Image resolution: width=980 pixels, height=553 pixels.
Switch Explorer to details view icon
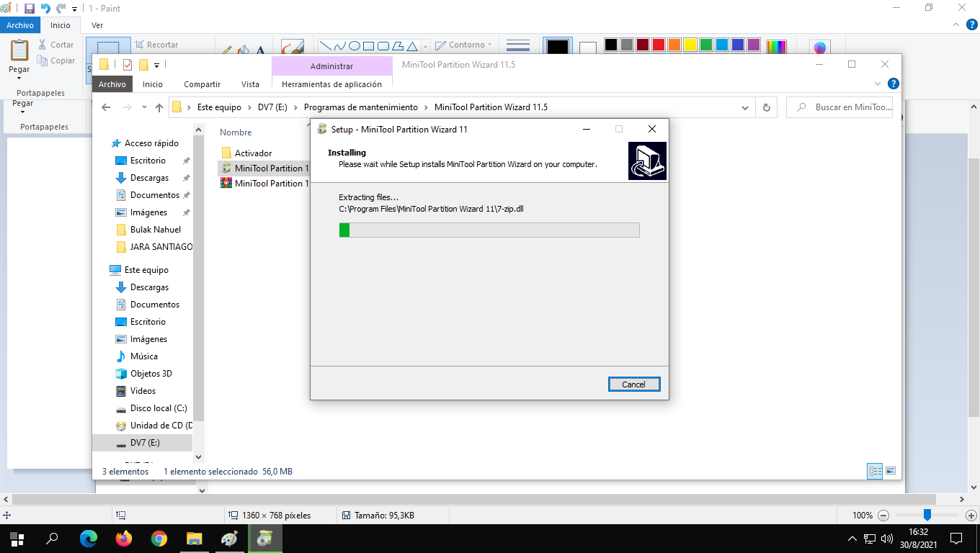point(876,471)
